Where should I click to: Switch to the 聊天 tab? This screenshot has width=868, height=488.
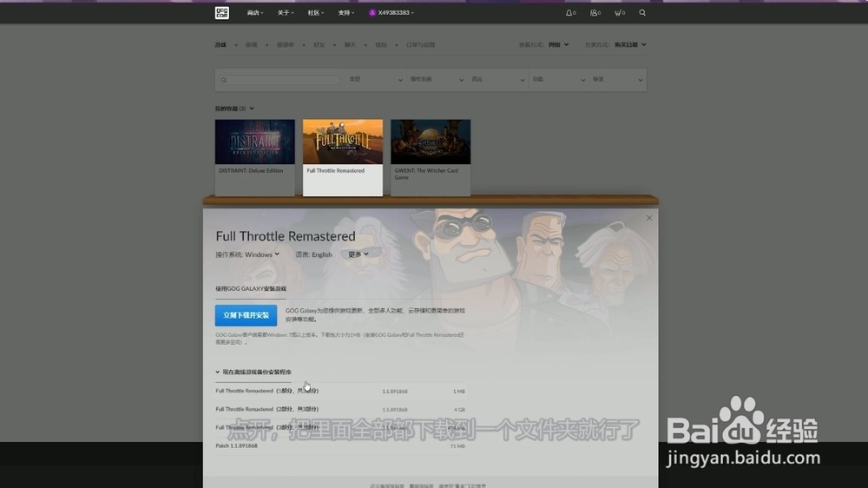350,45
